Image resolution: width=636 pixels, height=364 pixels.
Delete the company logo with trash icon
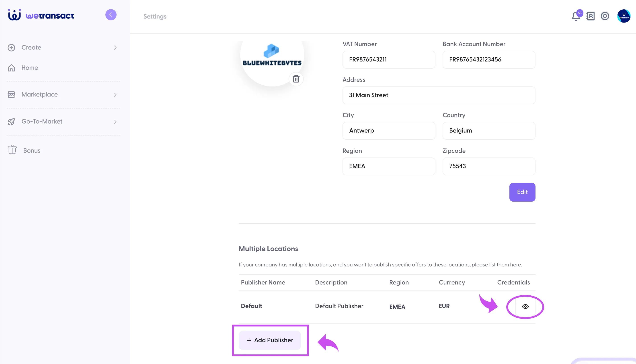point(296,79)
